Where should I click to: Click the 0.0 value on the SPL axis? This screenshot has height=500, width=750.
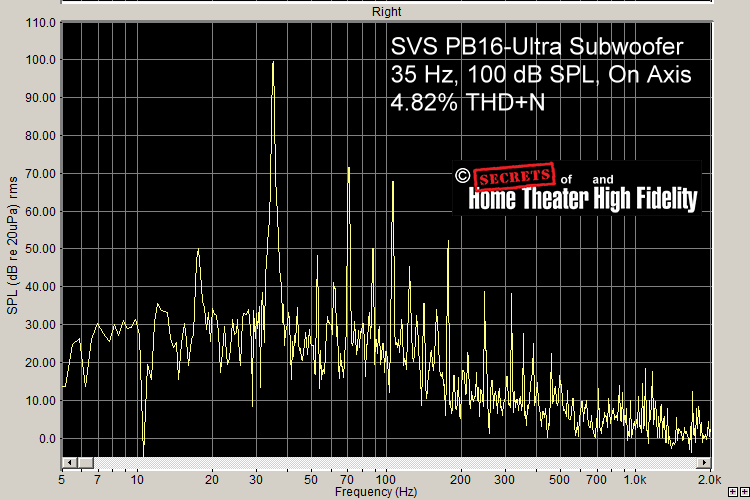click(46, 439)
